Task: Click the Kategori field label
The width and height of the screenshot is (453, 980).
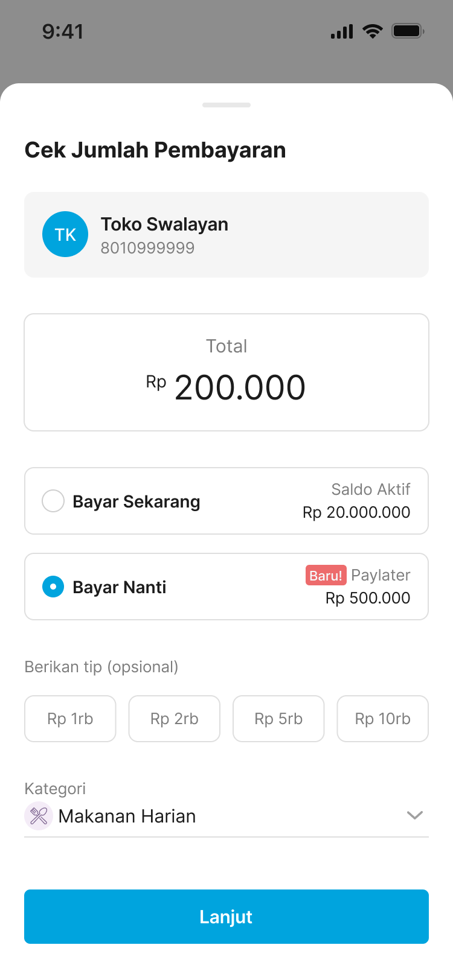Action: (55, 789)
